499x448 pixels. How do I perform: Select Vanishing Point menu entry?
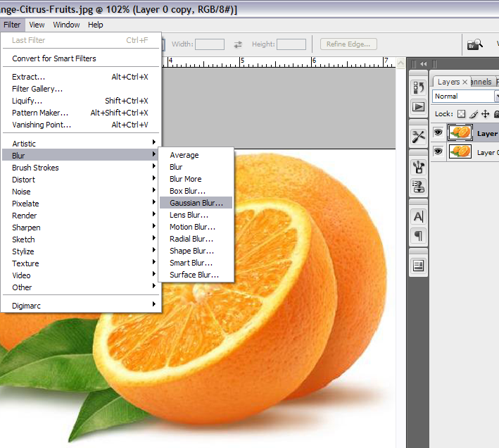pos(81,125)
